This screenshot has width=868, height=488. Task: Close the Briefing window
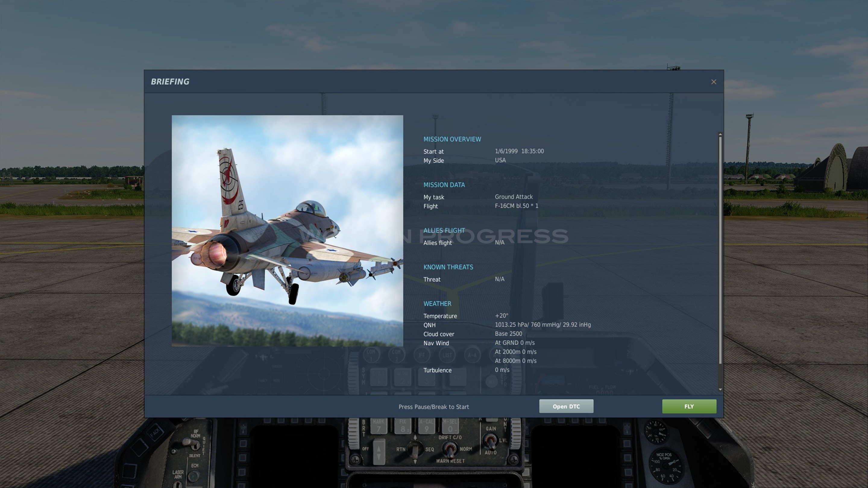pyautogui.click(x=714, y=82)
